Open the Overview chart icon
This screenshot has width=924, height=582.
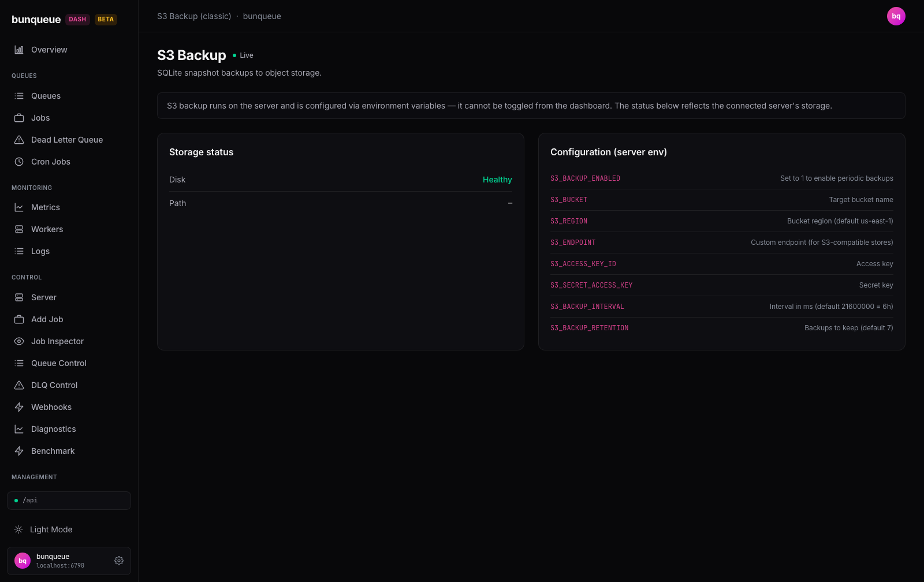coord(19,50)
